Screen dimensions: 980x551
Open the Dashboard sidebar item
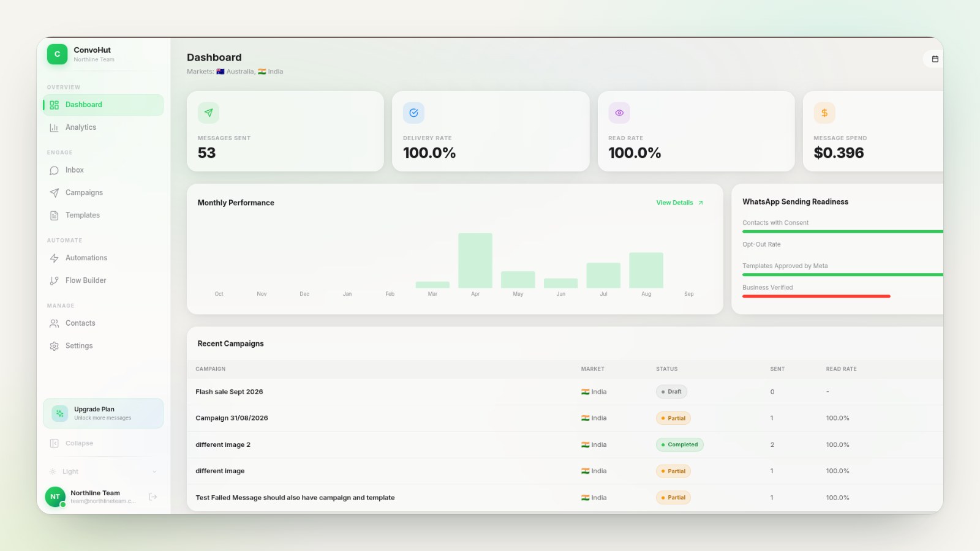coord(103,105)
